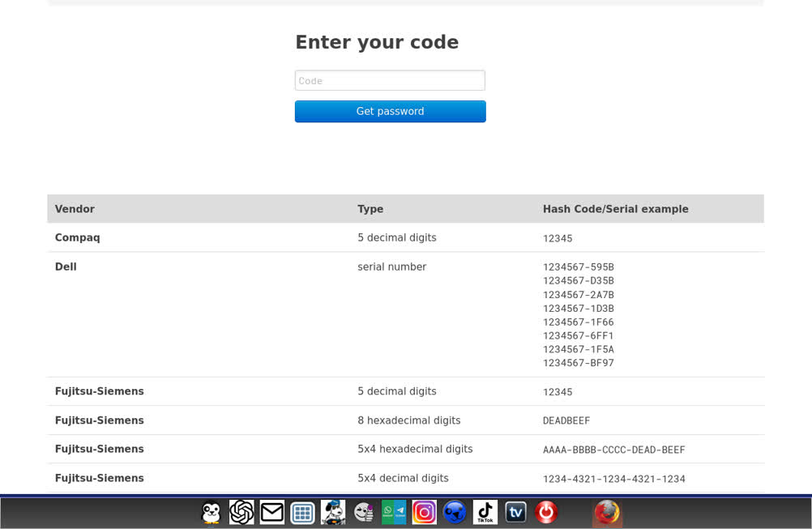Screen dimensions: 812x529
Task: Open the blue grid app icon
Action: tap(302, 513)
